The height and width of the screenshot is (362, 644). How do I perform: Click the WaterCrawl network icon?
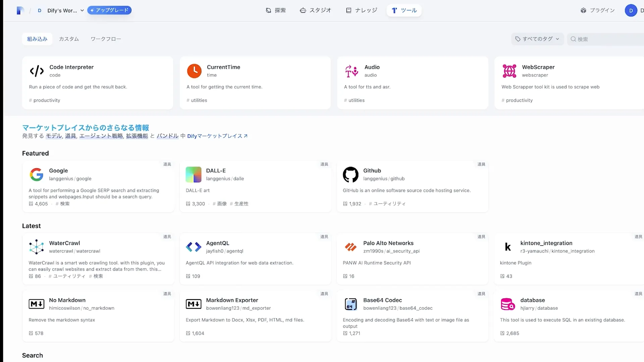[x=37, y=247]
